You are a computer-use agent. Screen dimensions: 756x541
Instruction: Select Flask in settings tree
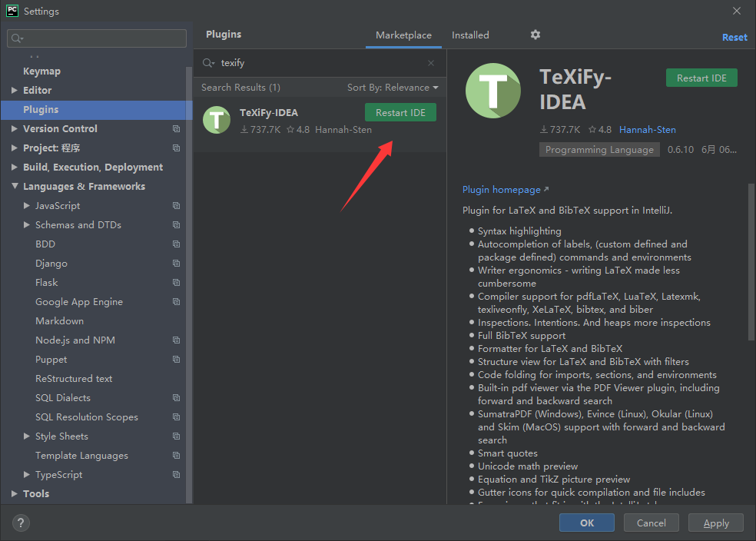(46, 283)
